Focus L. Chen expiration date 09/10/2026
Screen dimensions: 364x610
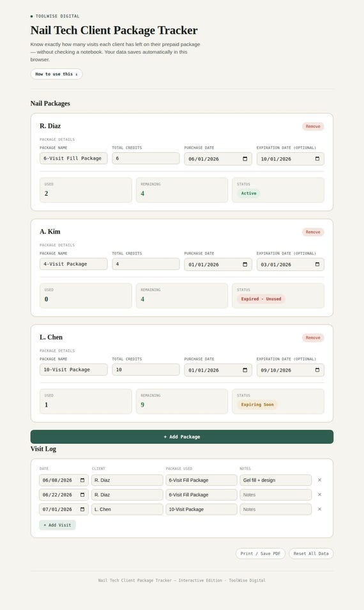coord(290,370)
